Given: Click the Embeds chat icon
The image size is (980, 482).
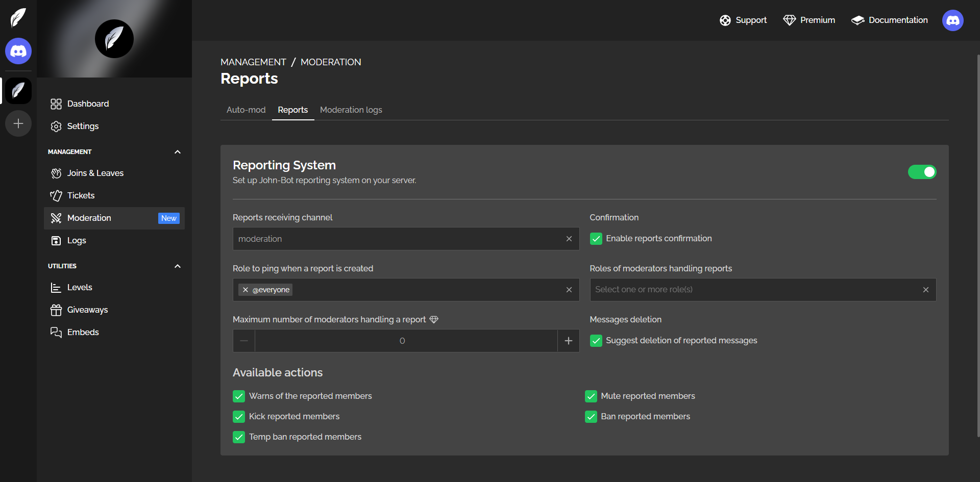Looking at the screenshot, I should pos(56,333).
